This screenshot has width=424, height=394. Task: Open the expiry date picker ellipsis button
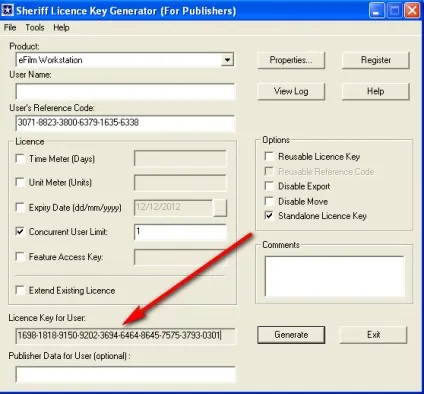(220, 208)
